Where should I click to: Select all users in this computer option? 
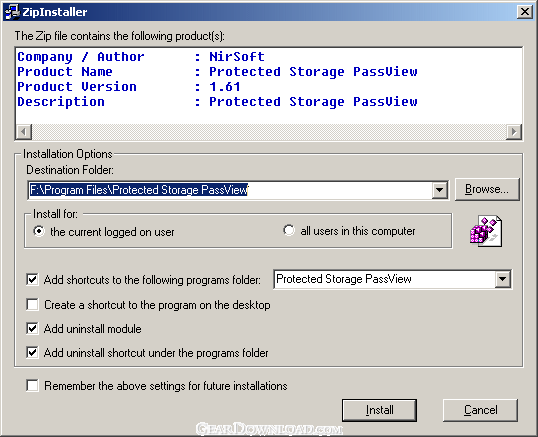289,230
